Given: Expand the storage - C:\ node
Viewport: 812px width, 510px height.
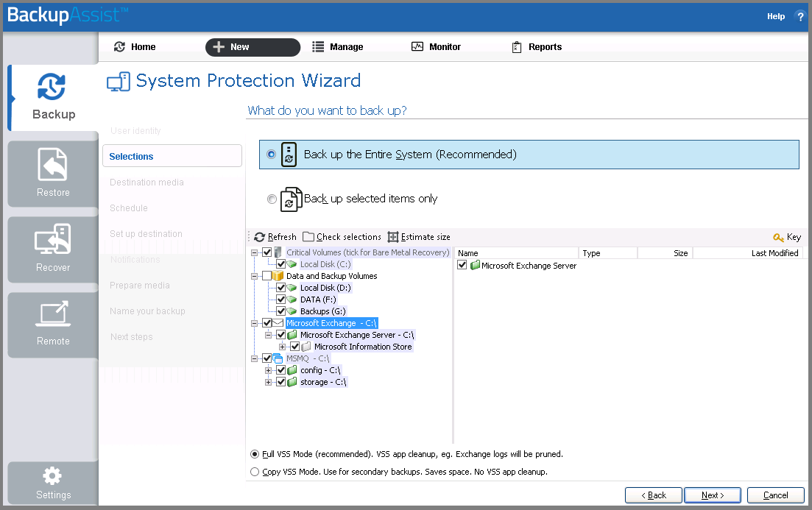Looking at the screenshot, I should 268,382.
